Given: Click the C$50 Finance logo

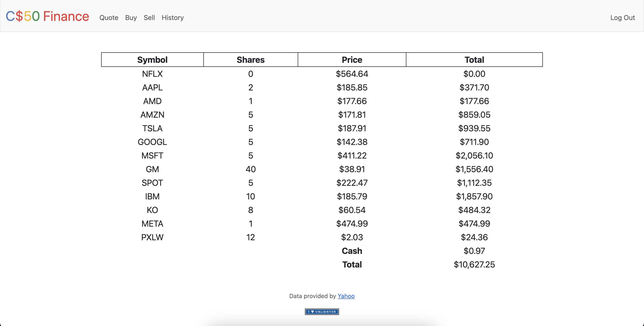Looking at the screenshot, I should (x=47, y=16).
